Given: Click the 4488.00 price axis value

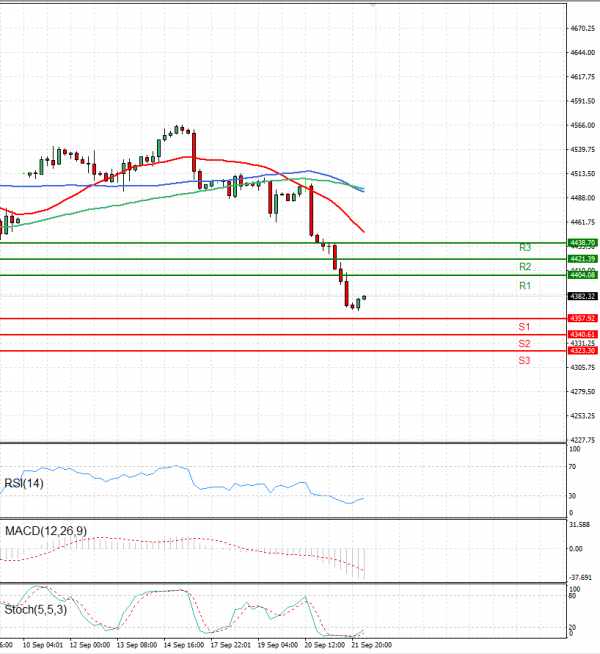Looking at the screenshot, I should pos(582,198).
